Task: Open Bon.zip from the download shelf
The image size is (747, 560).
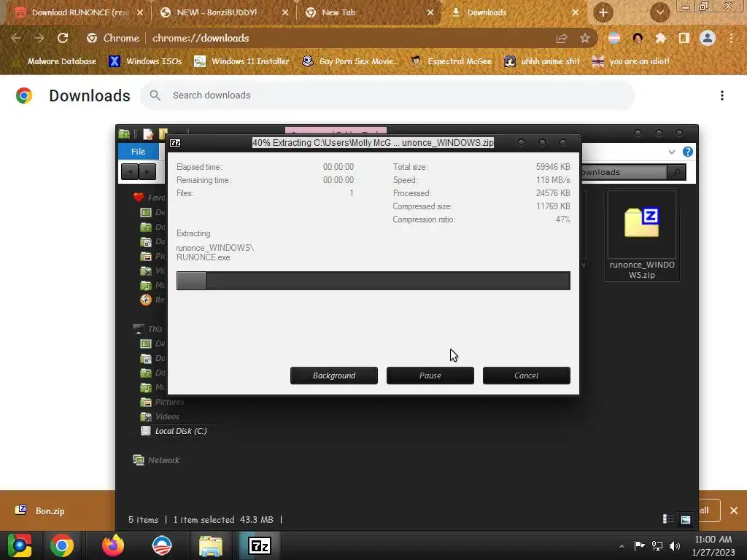Action: coord(50,511)
